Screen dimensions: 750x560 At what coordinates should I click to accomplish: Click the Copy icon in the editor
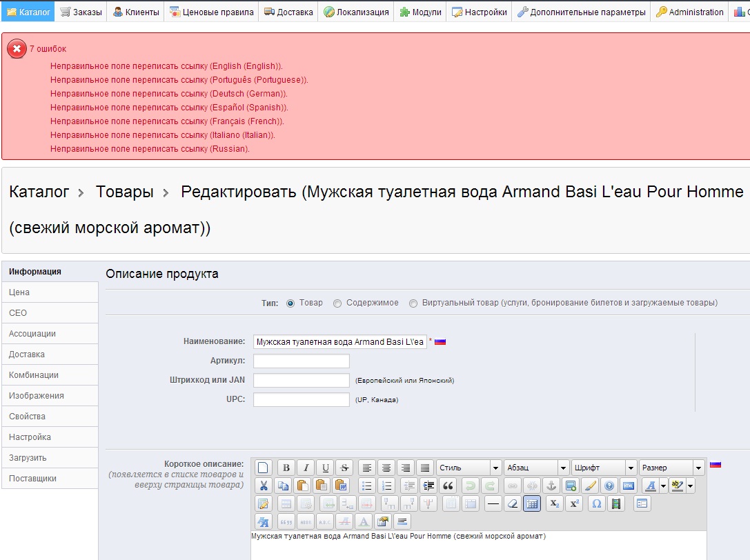pos(283,486)
